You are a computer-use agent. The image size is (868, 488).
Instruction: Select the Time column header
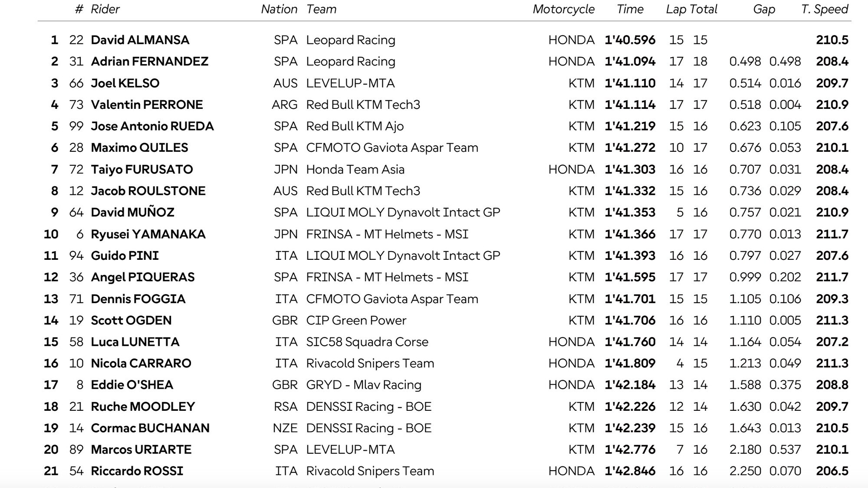tap(630, 9)
